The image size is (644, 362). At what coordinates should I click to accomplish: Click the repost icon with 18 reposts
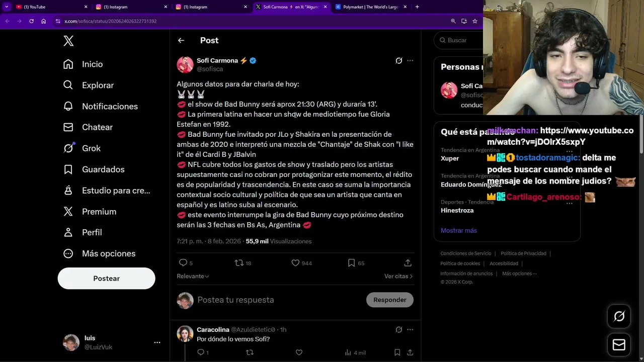tap(239, 262)
